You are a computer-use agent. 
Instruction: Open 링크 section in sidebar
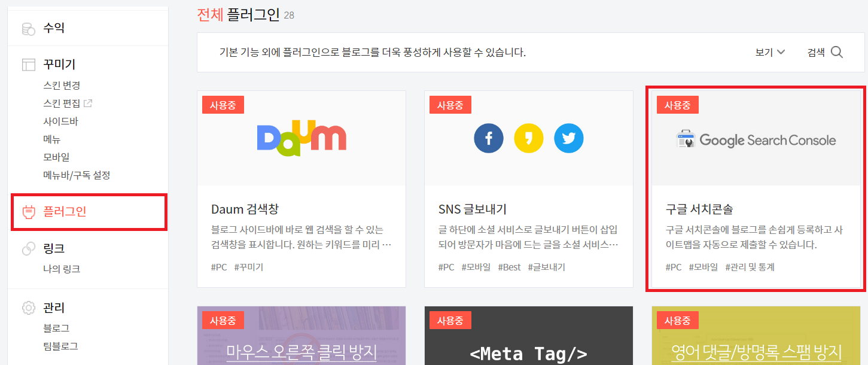click(54, 248)
